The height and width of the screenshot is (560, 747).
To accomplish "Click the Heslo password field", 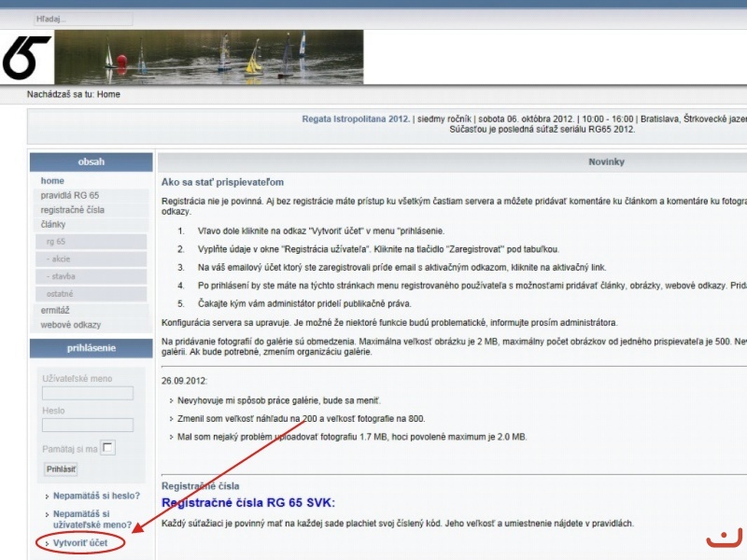I will click(88, 425).
